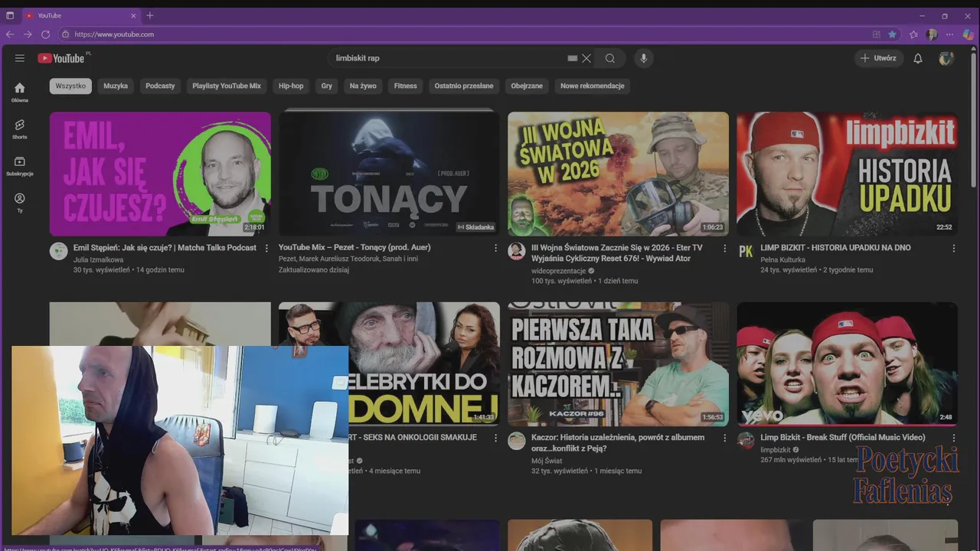Toggle the bookmark star for this page
This screenshot has height=551, width=980.
[x=892, y=34]
